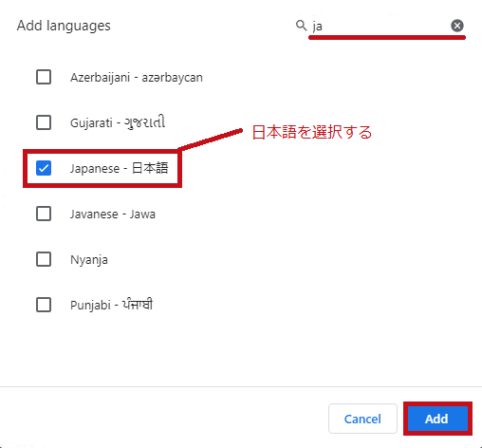Clear the search text with X icon
The height and width of the screenshot is (448, 482).
point(457,26)
